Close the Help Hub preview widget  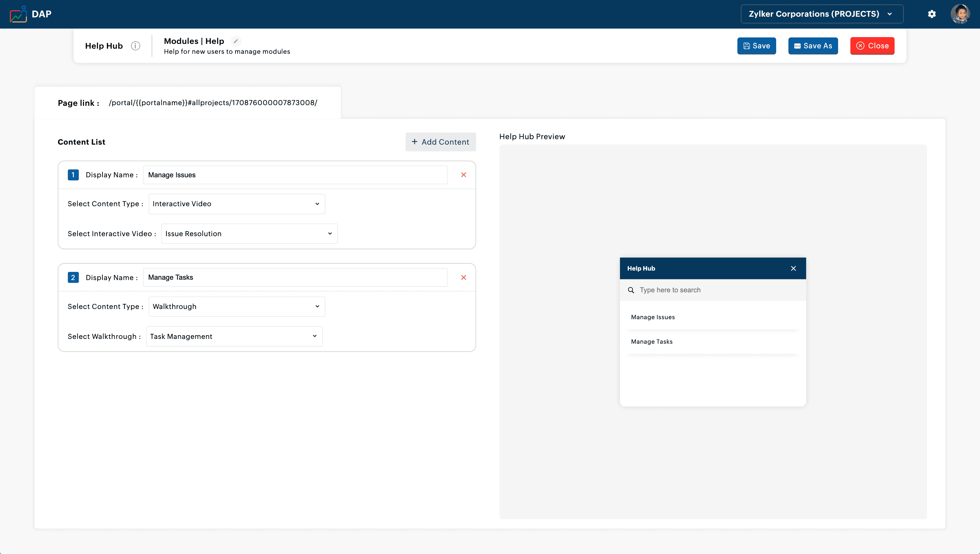click(x=793, y=268)
